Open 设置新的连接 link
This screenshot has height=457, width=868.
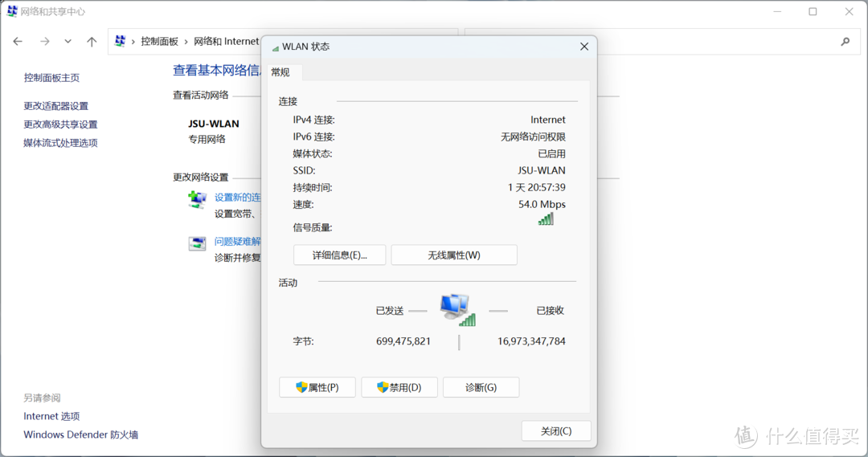237,197
